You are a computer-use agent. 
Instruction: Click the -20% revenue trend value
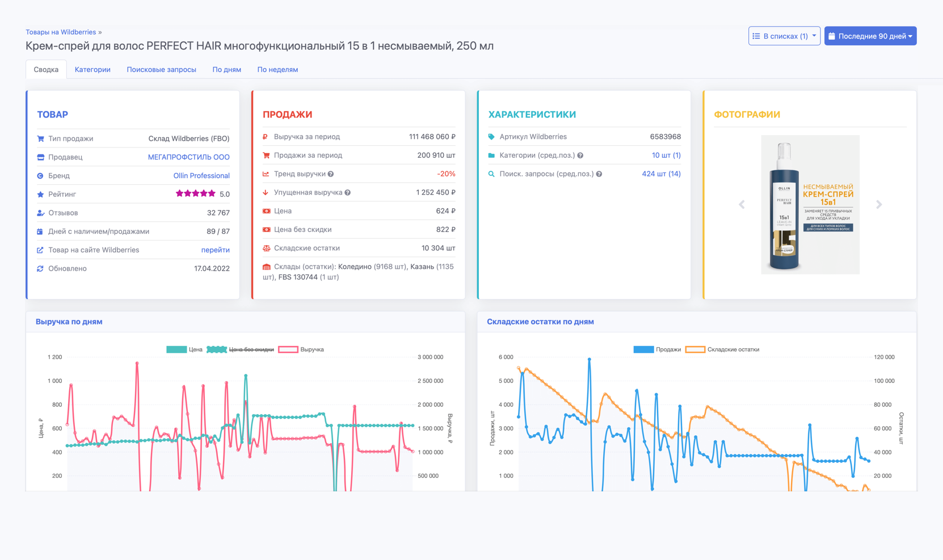[x=446, y=174]
